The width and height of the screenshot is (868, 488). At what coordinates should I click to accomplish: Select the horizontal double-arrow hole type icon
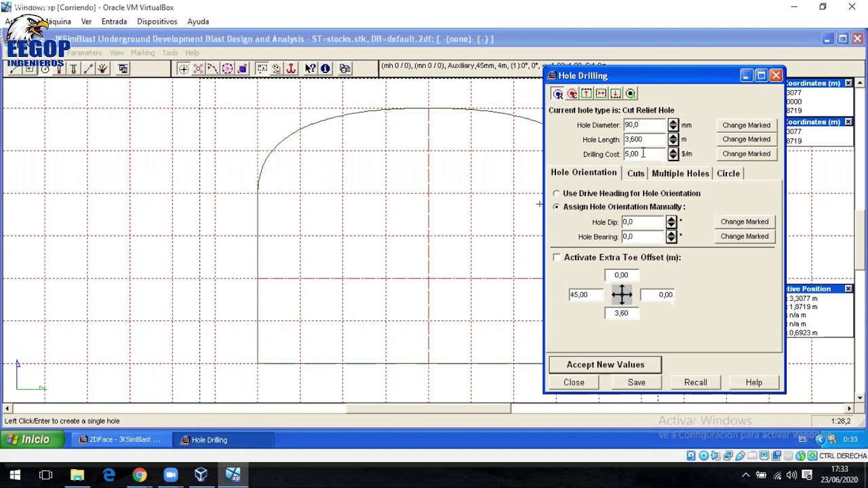pyautogui.click(x=601, y=94)
